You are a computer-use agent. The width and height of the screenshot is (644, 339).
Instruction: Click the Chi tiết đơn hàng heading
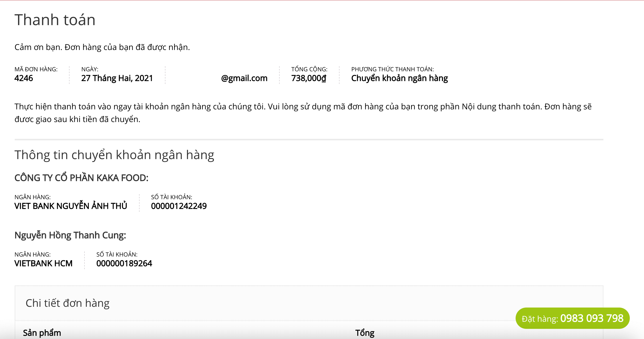pyautogui.click(x=67, y=303)
